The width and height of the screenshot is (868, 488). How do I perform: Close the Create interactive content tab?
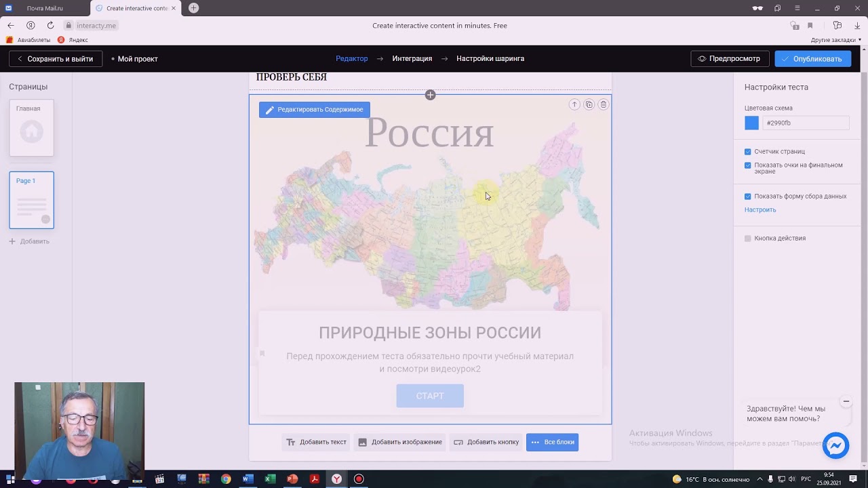174,8
